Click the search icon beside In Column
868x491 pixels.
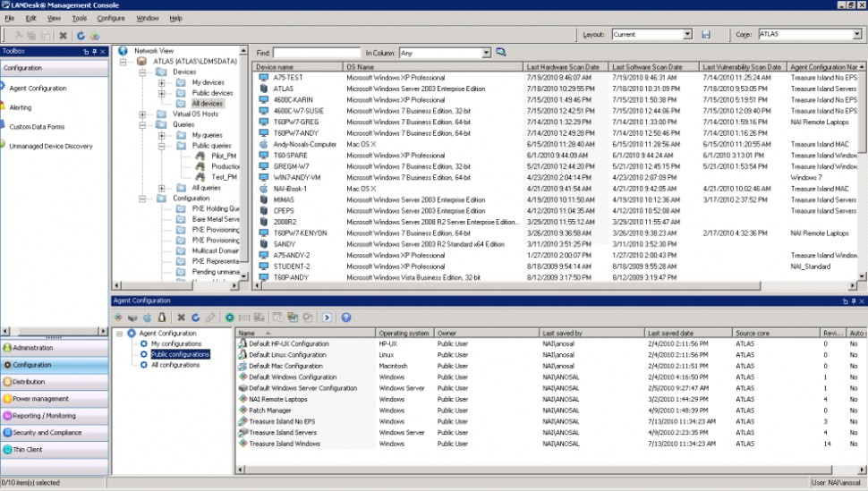coord(501,52)
